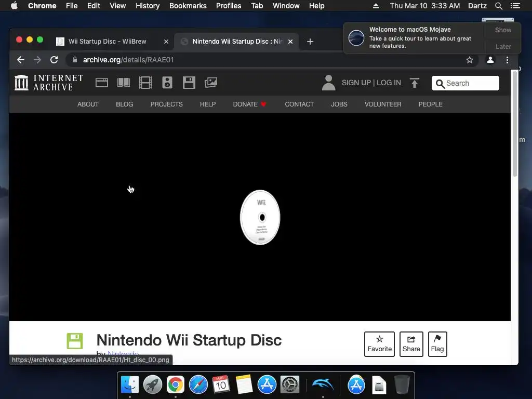Image resolution: width=532 pixels, height=399 pixels.
Task: Click the BLOG link
Action: point(125,104)
